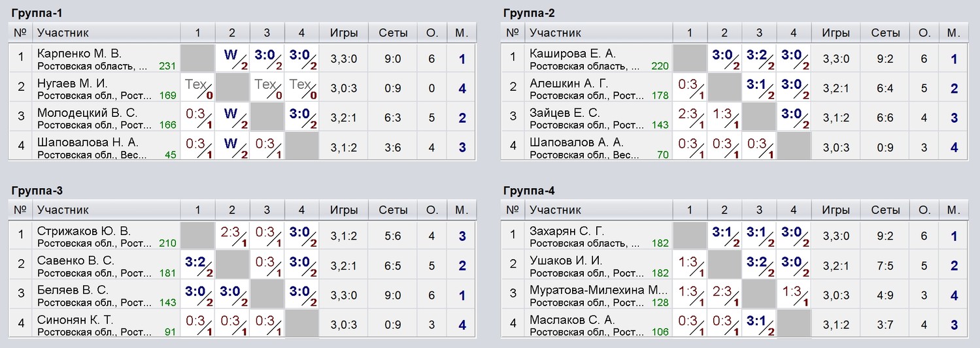The height and width of the screenshot is (348, 980).
Task: Click Муратова-Милехина participant name
Action: [598, 290]
